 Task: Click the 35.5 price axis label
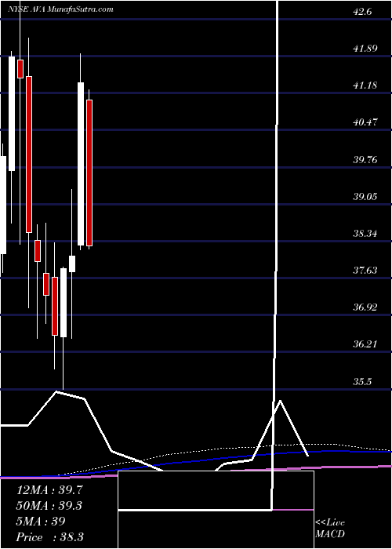coord(362,382)
